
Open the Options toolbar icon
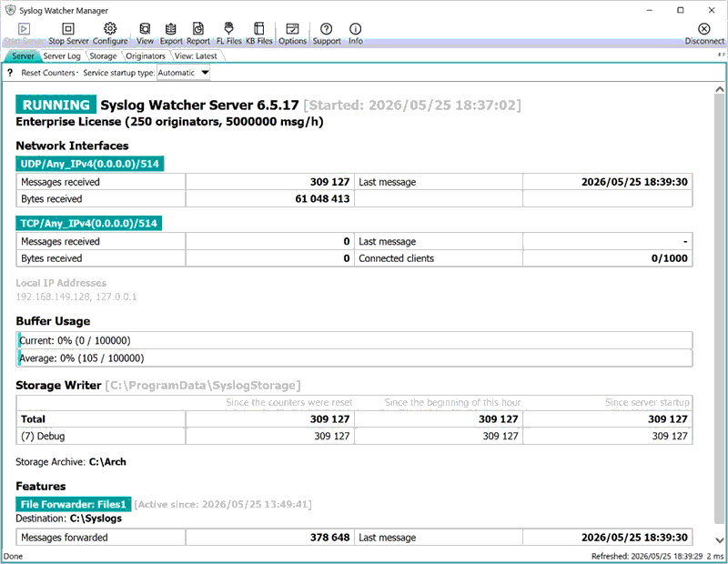click(292, 29)
